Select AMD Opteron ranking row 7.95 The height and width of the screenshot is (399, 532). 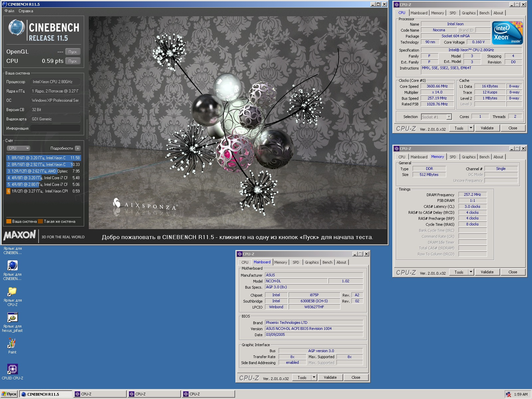[x=44, y=171]
